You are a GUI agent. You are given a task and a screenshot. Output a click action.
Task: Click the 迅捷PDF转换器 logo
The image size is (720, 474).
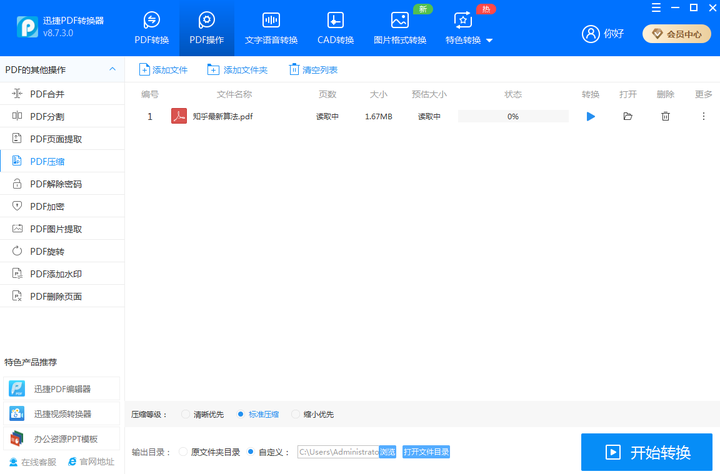pos(28,27)
